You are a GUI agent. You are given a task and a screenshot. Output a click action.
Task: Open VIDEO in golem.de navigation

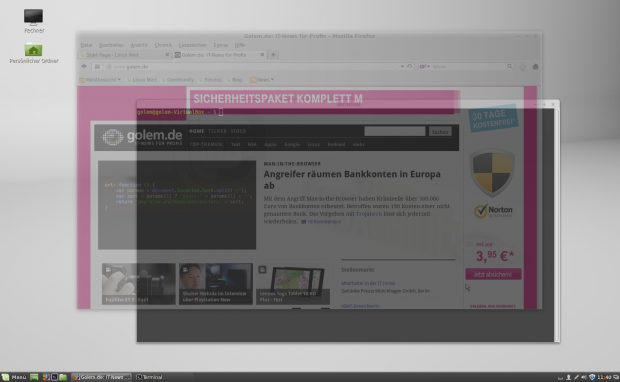tap(238, 131)
